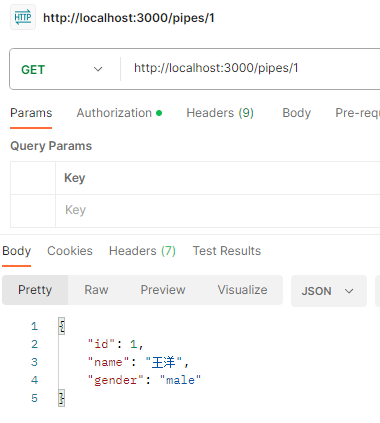Select the Pretty view button
Image resolution: width=380 pixels, height=423 pixels.
point(35,290)
